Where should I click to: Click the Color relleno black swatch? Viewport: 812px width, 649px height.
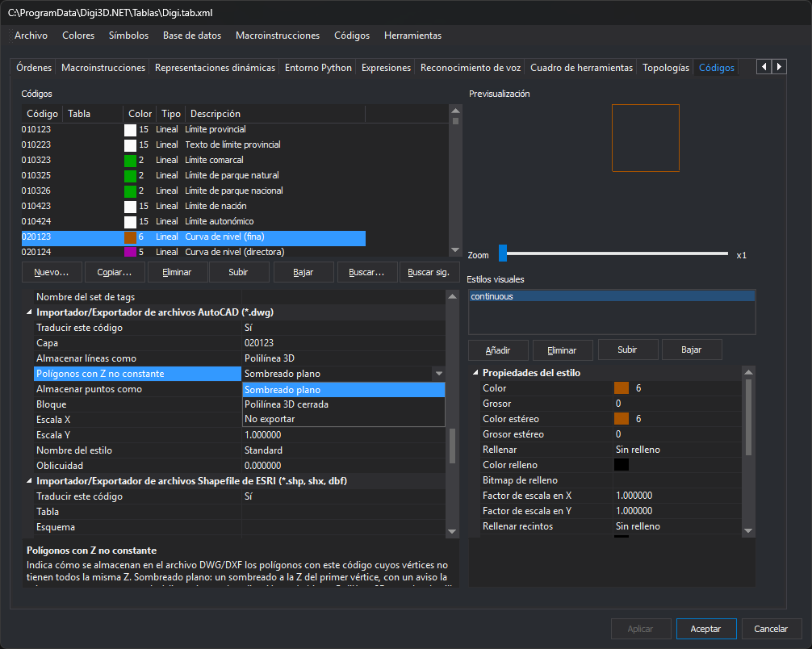(x=621, y=465)
